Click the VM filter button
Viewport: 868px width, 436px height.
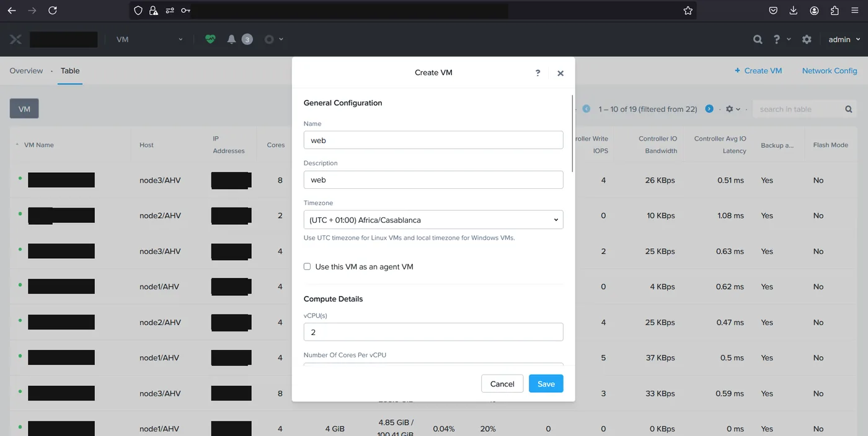coord(24,108)
